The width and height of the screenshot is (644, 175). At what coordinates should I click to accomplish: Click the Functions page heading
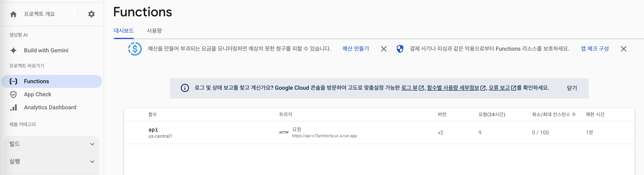tap(143, 12)
